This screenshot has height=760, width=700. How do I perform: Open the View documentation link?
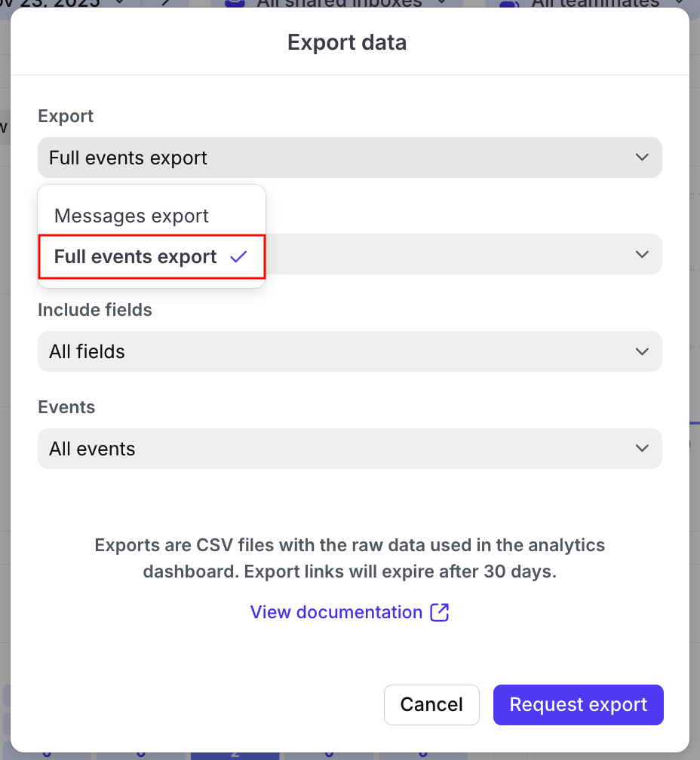pyautogui.click(x=336, y=612)
